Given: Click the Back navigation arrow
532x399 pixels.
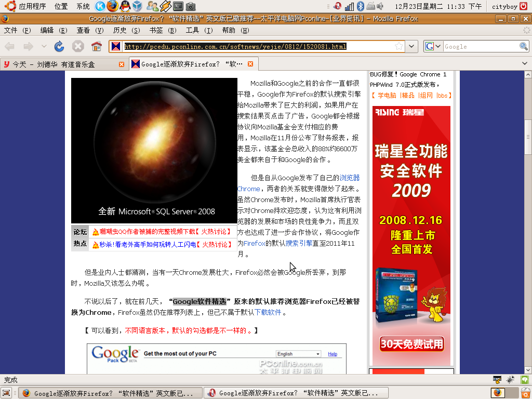Looking at the screenshot, I should point(10,46).
